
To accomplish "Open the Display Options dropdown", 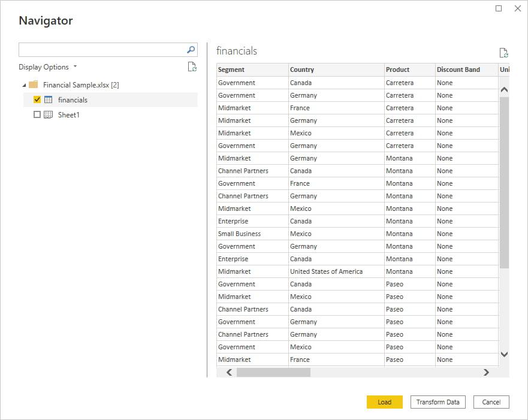I will point(48,67).
